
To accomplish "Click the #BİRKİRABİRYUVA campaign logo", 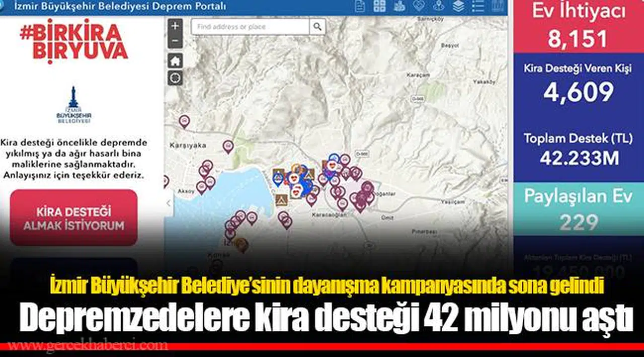I will pyautogui.click(x=73, y=42).
